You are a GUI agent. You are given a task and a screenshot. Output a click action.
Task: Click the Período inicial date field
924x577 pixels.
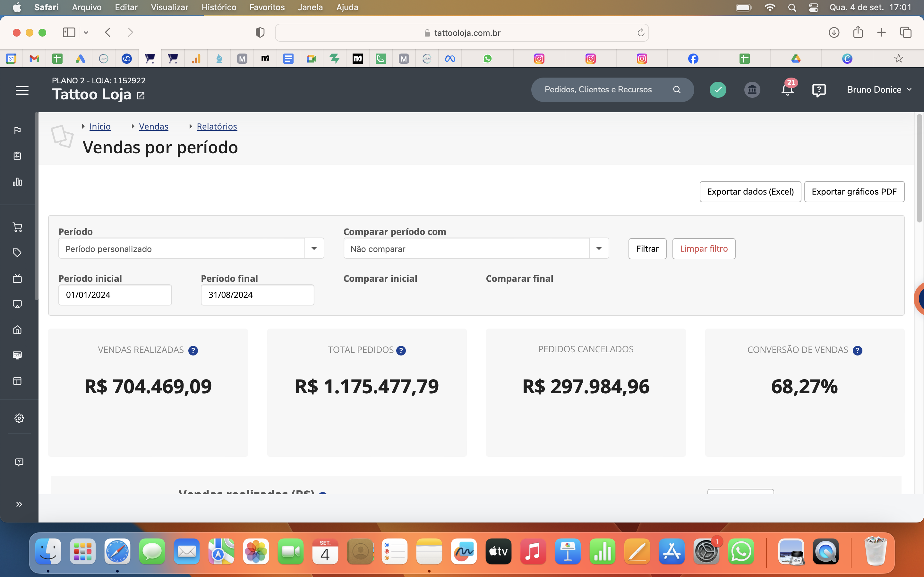point(115,295)
